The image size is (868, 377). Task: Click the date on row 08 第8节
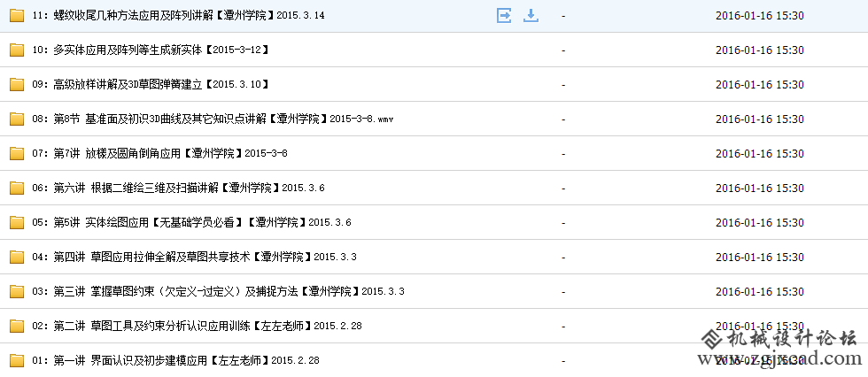(760, 119)
